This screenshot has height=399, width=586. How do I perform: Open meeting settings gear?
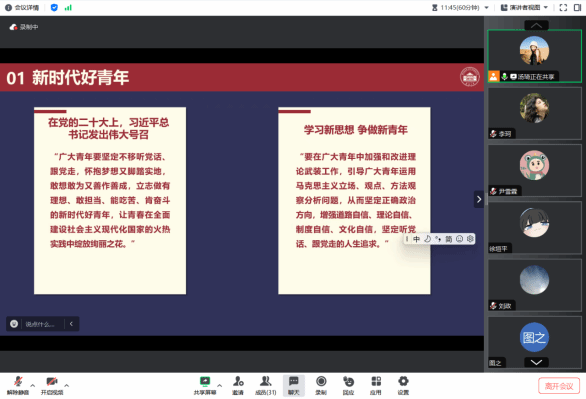403,386
